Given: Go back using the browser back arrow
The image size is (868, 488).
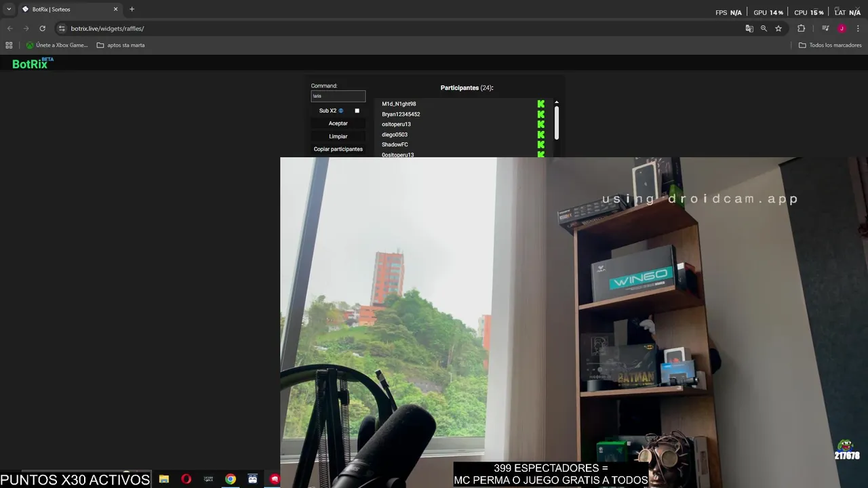Looking at the screenshot, I should click(x=9, y=28).
